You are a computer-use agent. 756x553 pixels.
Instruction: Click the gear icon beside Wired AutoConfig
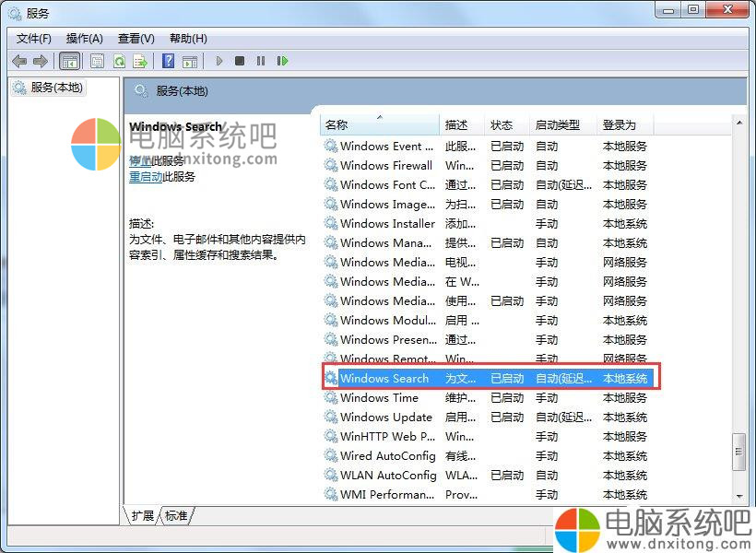click(331, 455)
